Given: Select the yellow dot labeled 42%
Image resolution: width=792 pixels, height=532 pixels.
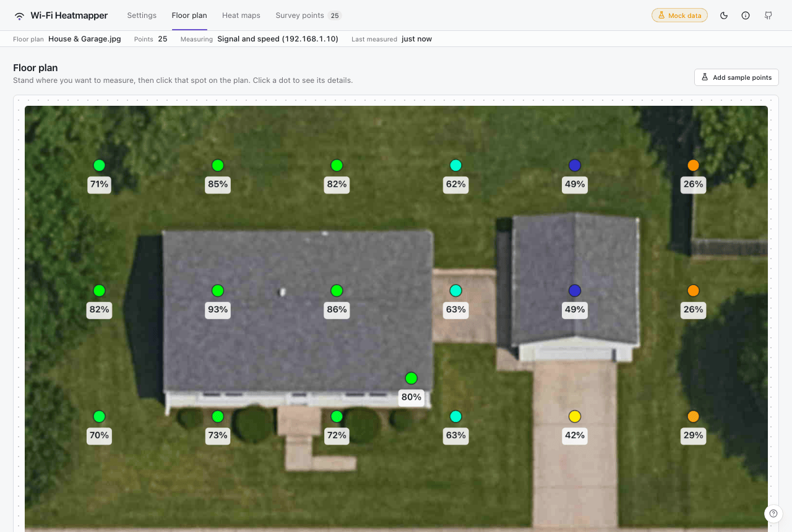Looking at the screenshot, I should (x=575, y=416).
